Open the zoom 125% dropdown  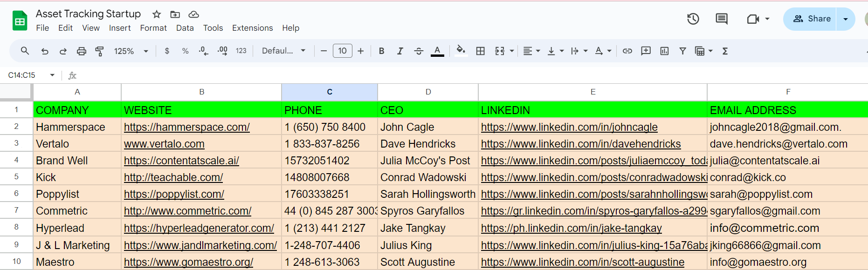point(131,51)
